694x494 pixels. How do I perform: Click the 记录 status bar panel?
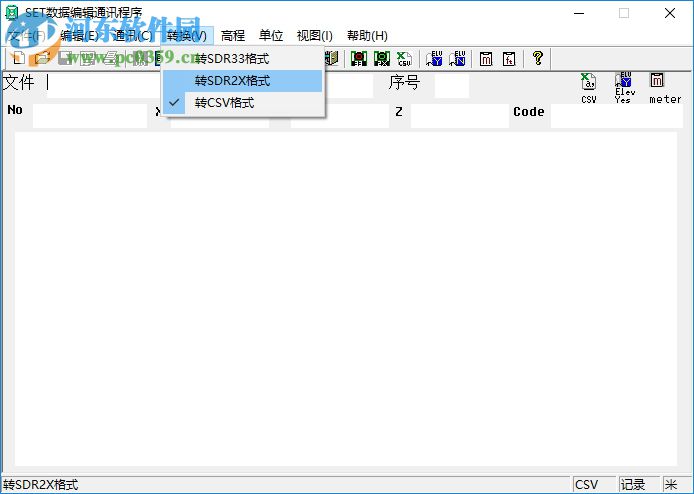click(x=638, y=485)
